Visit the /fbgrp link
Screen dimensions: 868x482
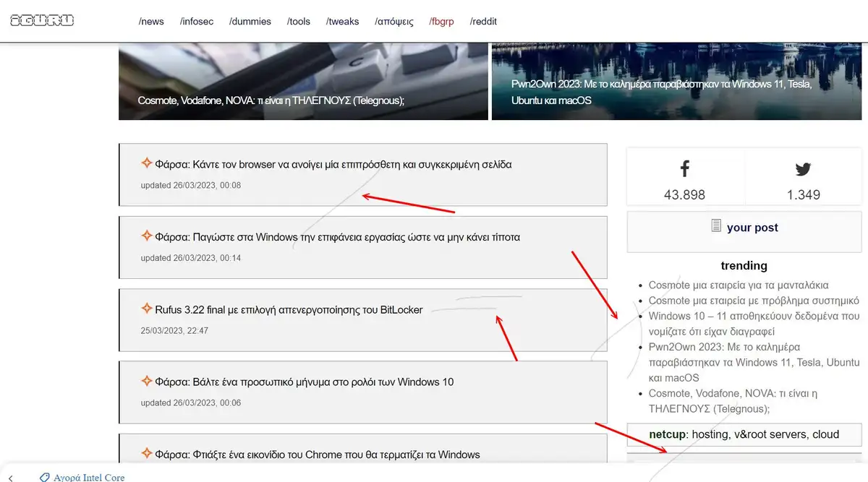pyautogui.click(x=441, y=22)
